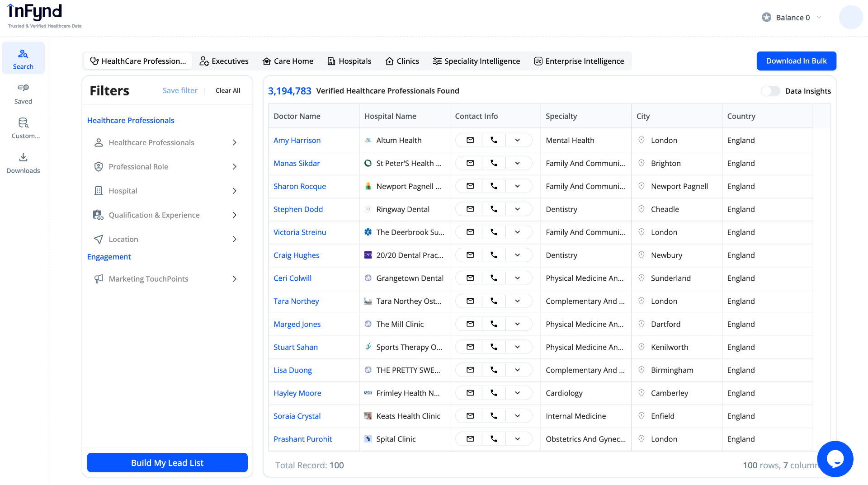Click the user avatar circle
The image size is (868, 485).
851,17
